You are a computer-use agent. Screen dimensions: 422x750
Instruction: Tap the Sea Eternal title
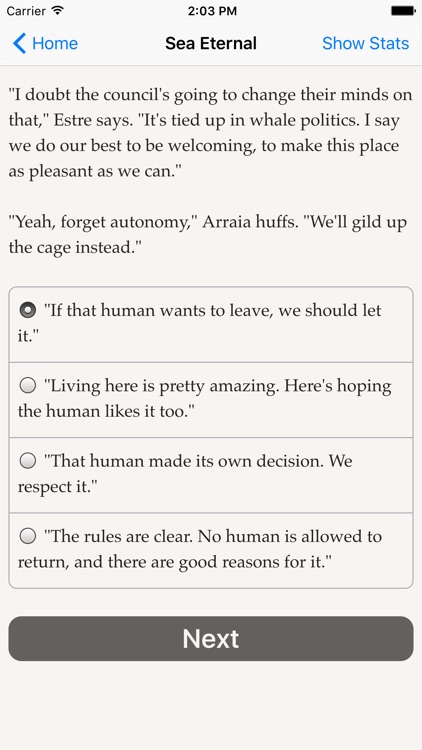click(x=211, y=43)
